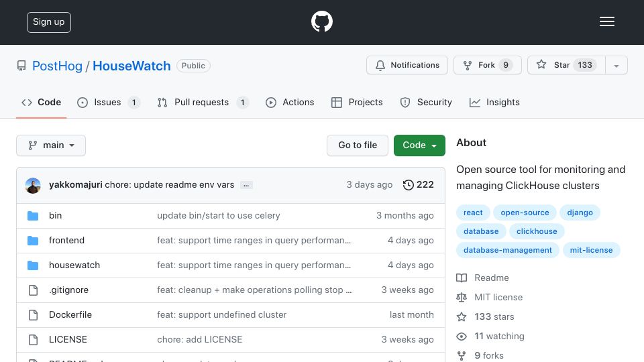Click yakkomajuri's avatar thumbnail
The height and width of the screenshot is (362, 644).
(33, 186)
